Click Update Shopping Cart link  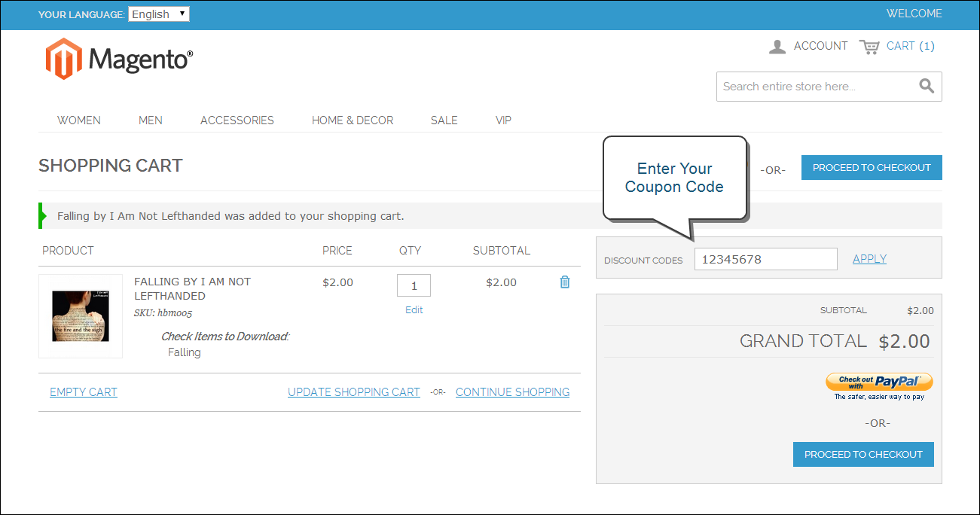pyautogui.click(x=354, y=392)
